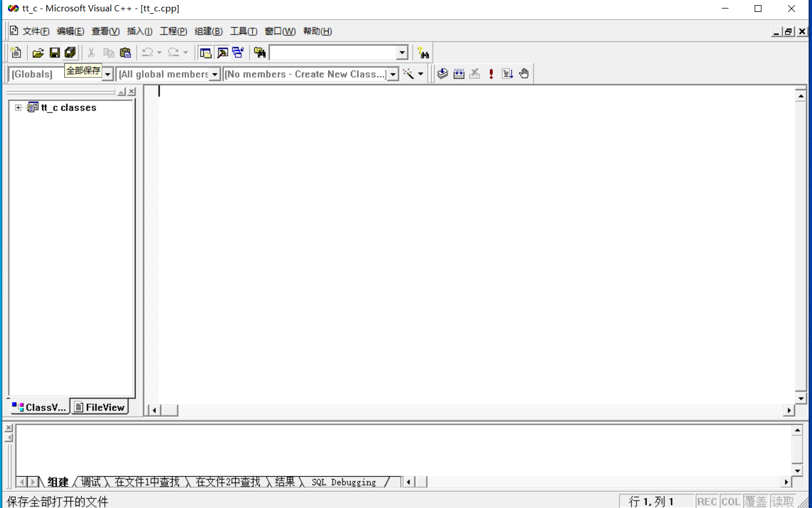Switch to the 调试 output tab
This screenshot has width=812, height=508.
point(90,482)
